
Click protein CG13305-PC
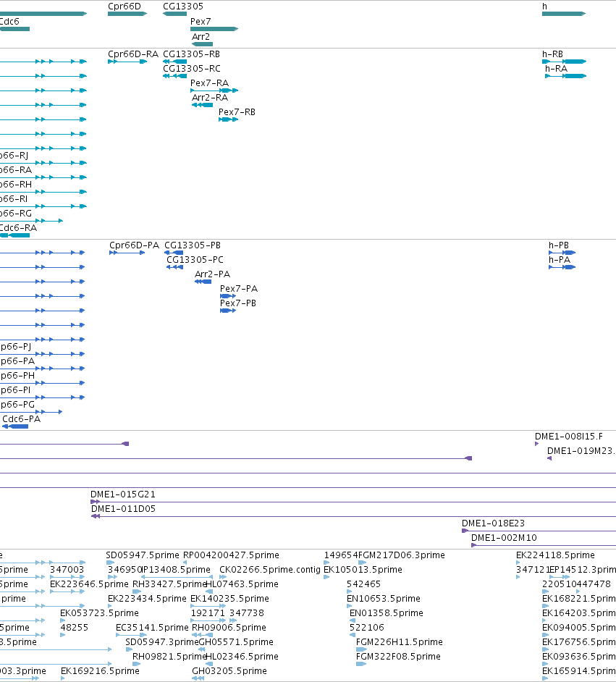[x=174, y=267]
